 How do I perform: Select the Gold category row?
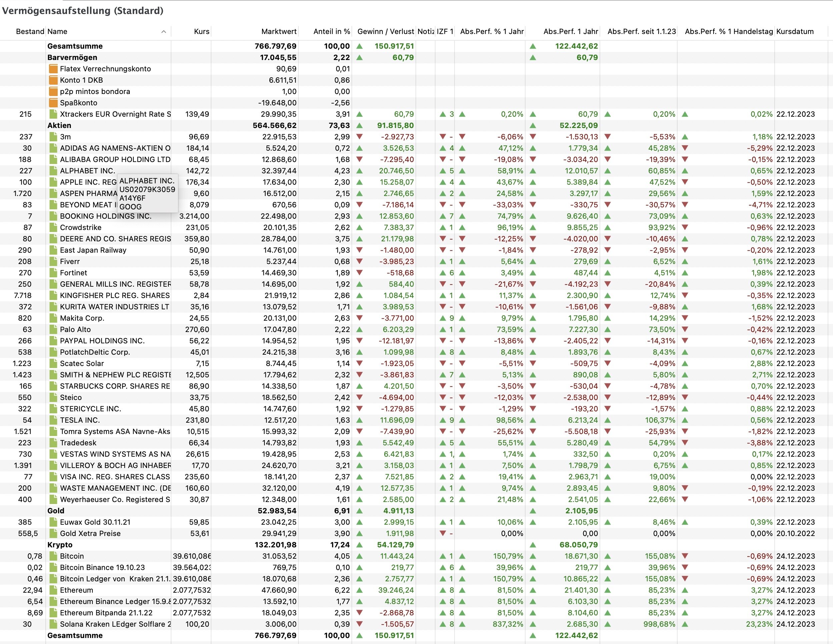tap(56, 511)
